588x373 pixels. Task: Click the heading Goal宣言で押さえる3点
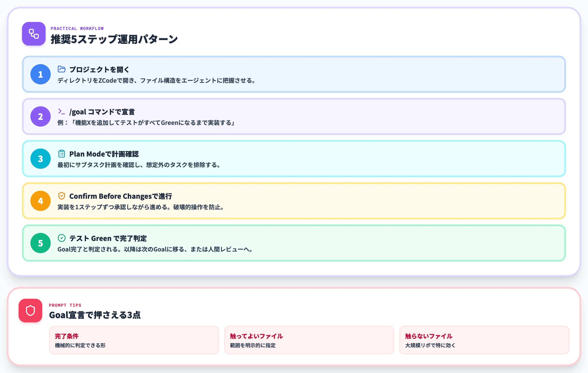point(95,315)
